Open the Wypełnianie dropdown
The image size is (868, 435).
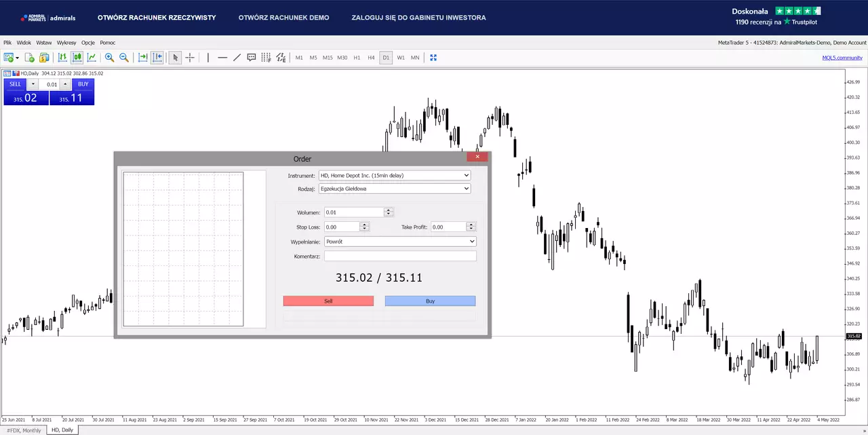400,241
